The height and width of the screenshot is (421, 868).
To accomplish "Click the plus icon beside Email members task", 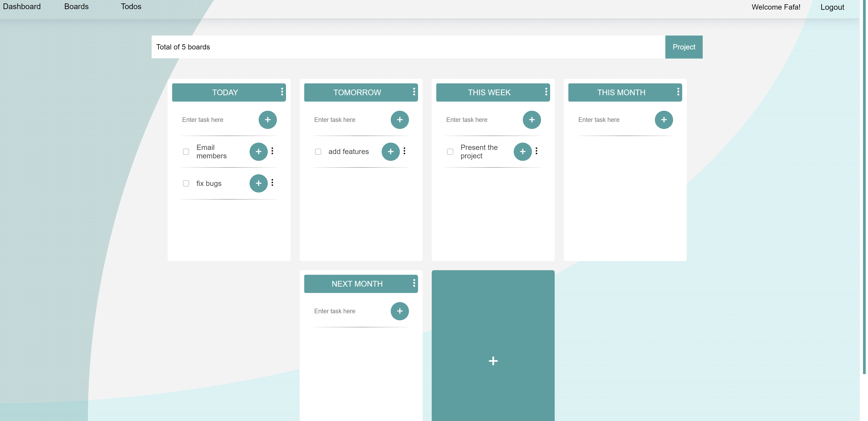I will pyautogui.click(x=258, y=152).
